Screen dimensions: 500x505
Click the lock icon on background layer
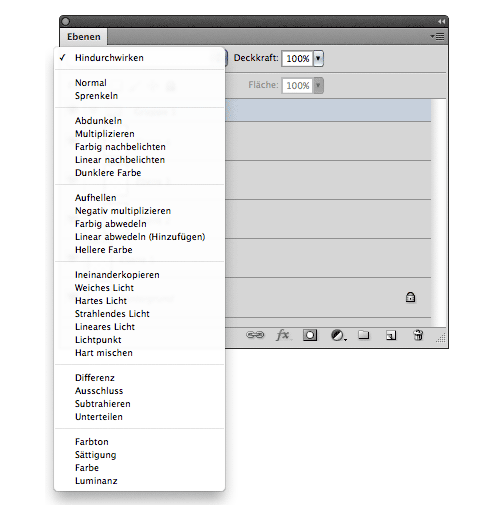tap(410, 297)
